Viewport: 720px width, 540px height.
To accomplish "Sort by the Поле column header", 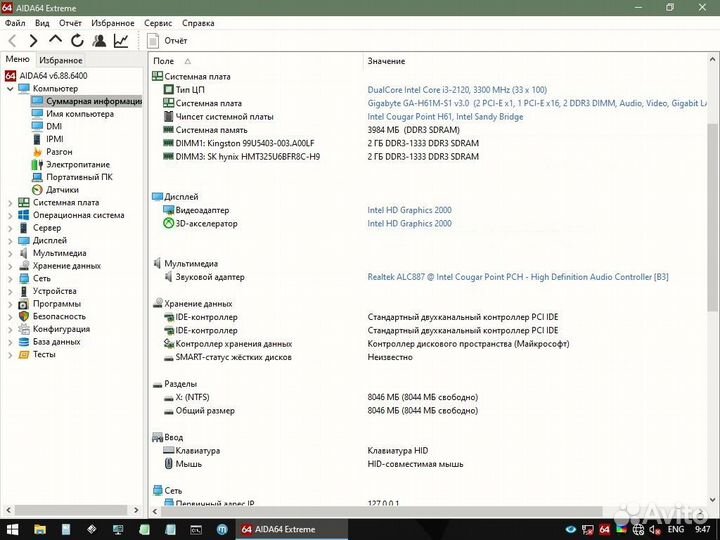I will click(164, 62).
